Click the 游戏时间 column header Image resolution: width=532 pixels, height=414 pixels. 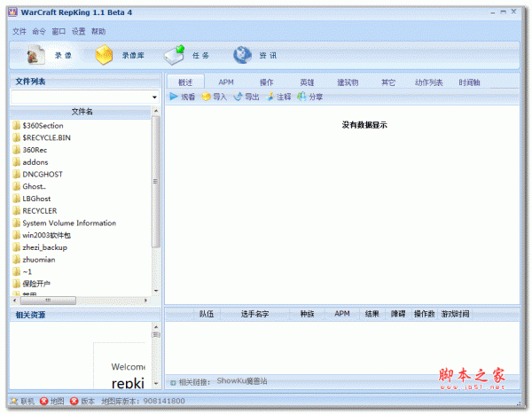pos(455,314)
